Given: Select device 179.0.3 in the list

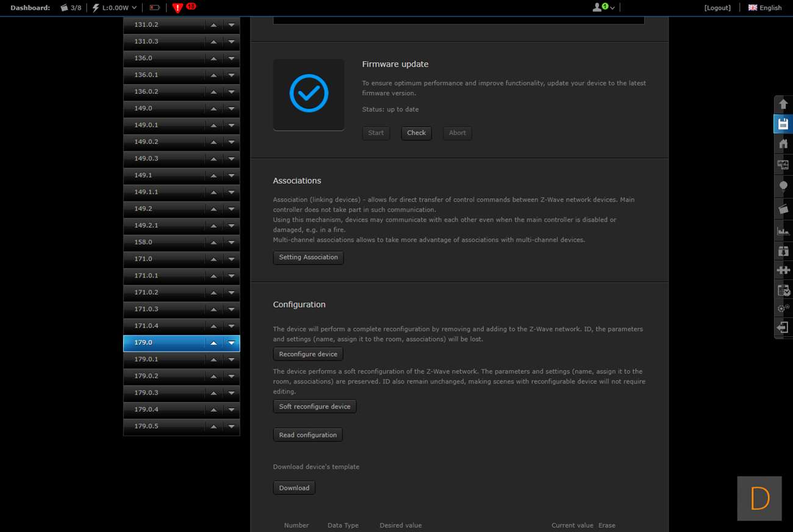Looking at the screenshot, I should point(163,393).
